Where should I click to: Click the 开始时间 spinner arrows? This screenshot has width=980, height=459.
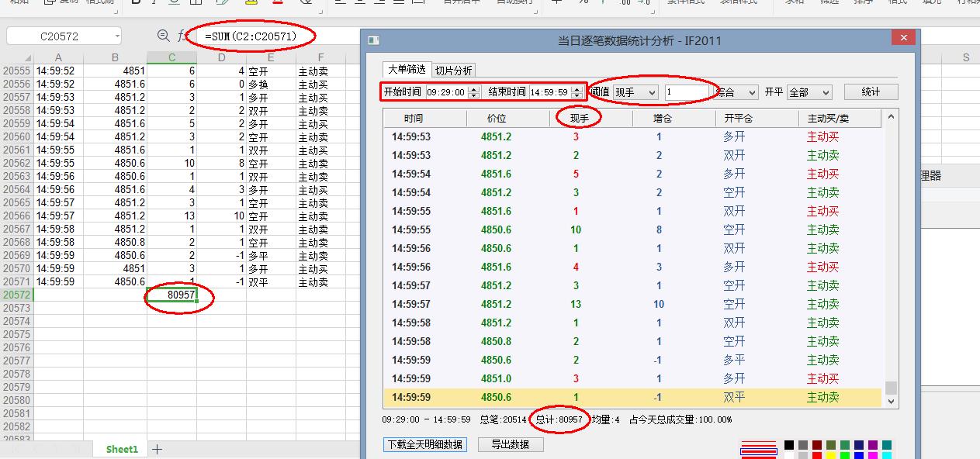[474, 92]
